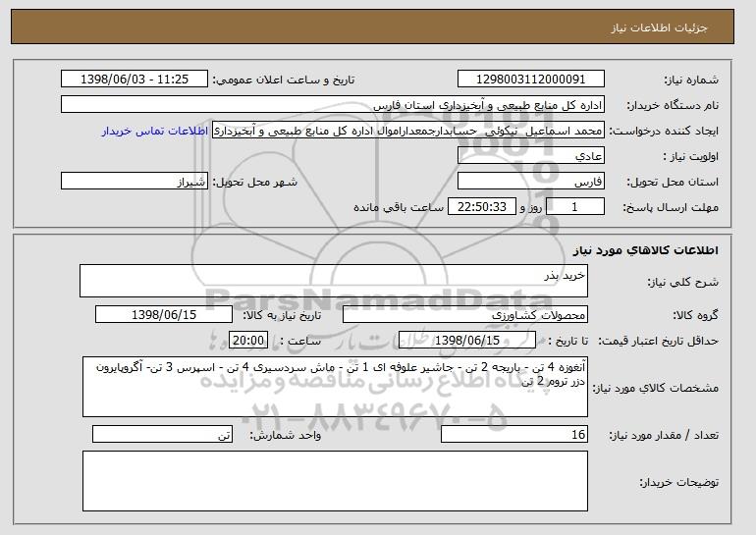
Task: Click the label توضیحات خریدار
Action: click(x=679, y=482)
